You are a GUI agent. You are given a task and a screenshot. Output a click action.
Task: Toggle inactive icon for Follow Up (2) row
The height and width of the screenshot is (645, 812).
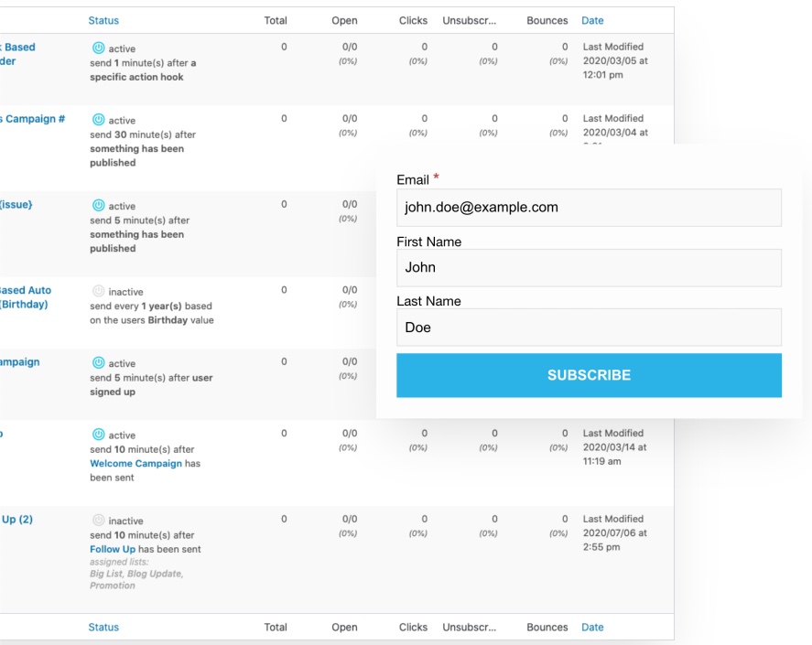98,521
